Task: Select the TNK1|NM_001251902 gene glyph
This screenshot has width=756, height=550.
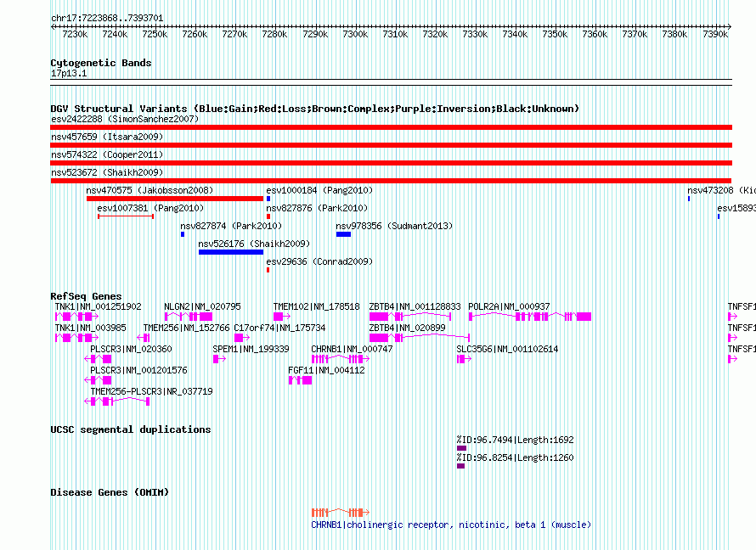Action: point(76,317)
